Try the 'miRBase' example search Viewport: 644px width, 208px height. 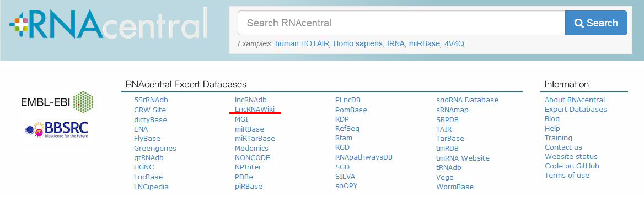[424, 43]
